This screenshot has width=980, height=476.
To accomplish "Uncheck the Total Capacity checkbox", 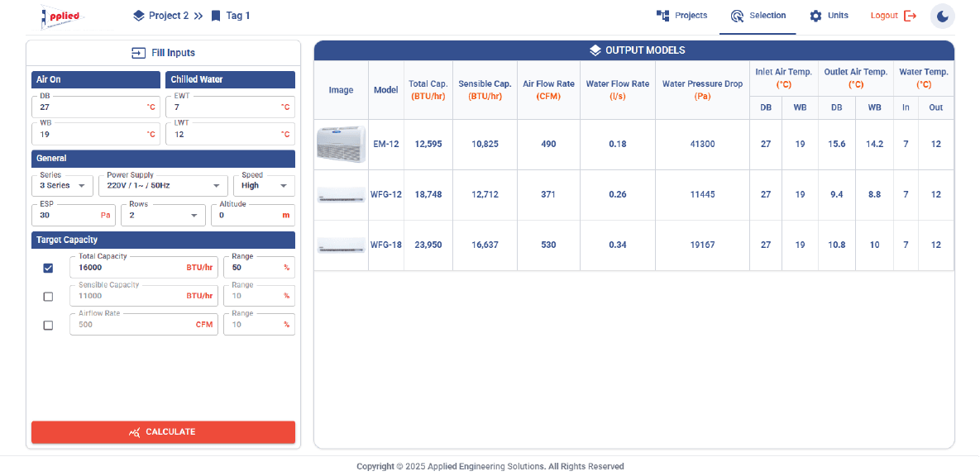I will 48,268.
